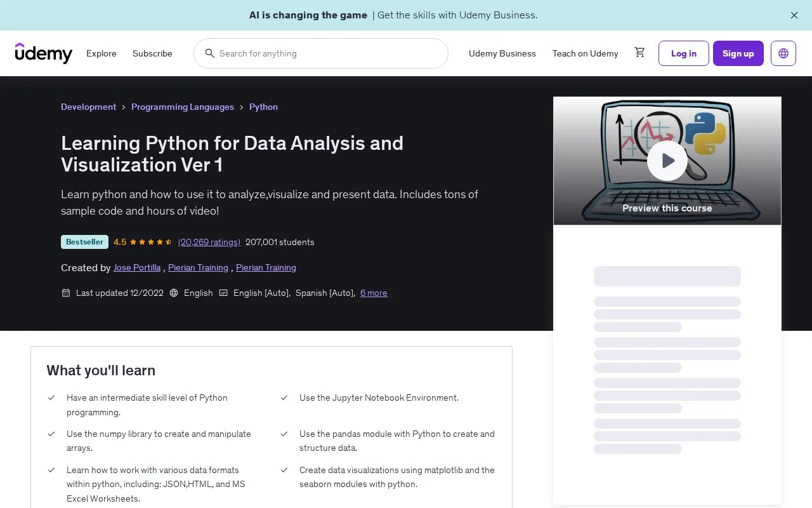Open the language selector globe button

click(783, 53)
